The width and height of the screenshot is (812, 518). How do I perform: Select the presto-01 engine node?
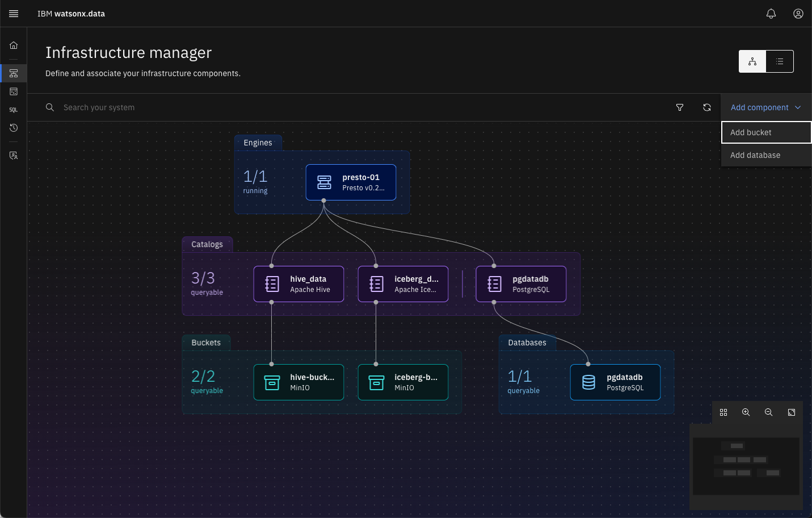(351, 182)
